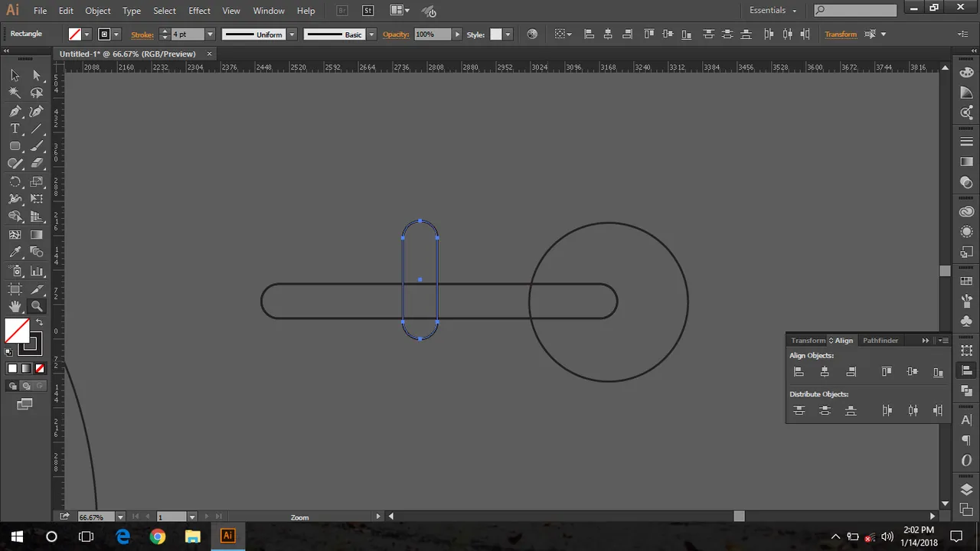Open the Layers panel icon in dock
The width and height of the screenshot is (980, 551).
point(966,490)
